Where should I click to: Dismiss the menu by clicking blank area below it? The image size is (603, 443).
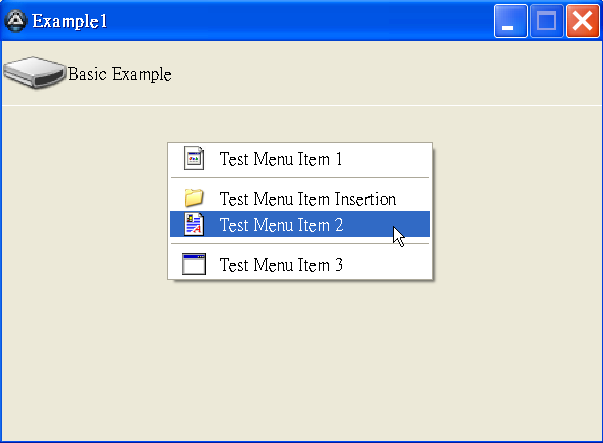click(300, 358)
